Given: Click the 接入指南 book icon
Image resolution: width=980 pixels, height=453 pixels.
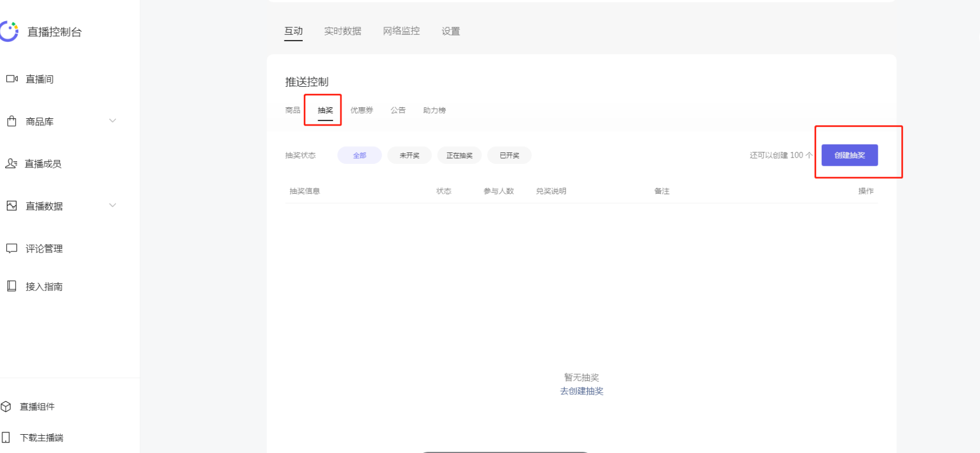Looking at the screenshot, I should tap(11, 286).
